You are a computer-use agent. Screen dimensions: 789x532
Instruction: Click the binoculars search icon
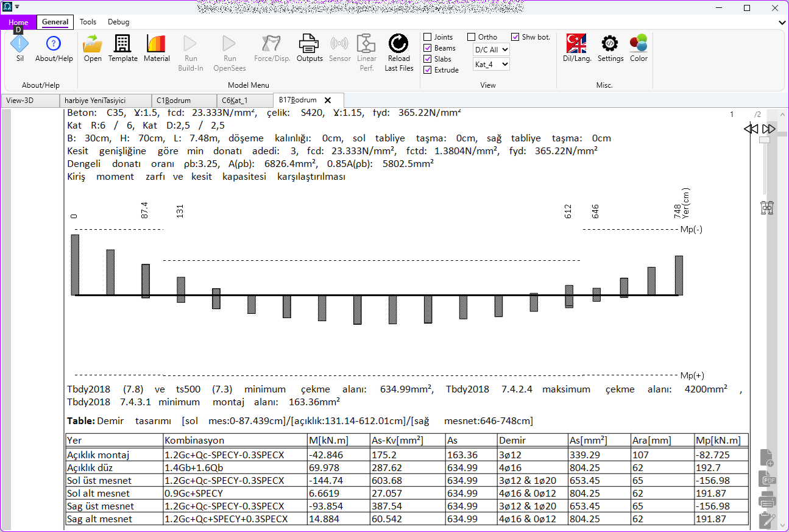click(766, 208)
